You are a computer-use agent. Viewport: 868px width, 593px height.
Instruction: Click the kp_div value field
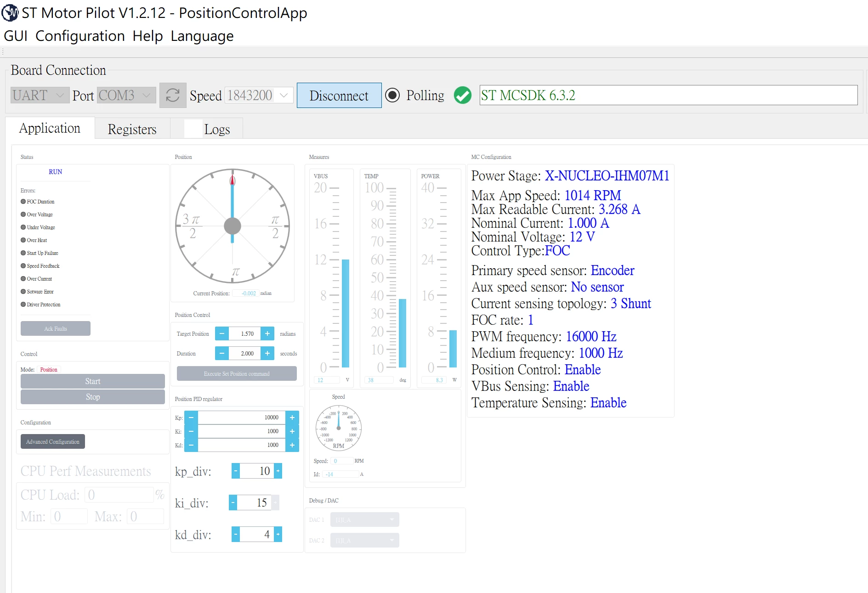point(257,471)
